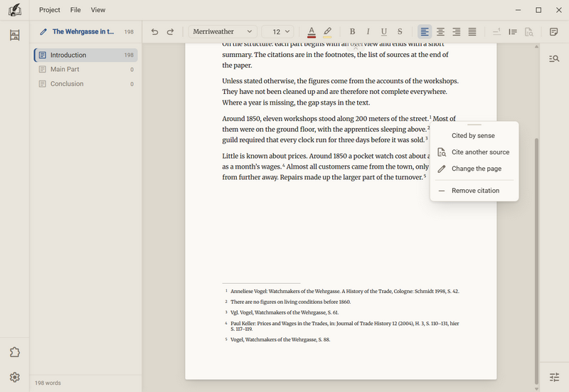Image resolution: width=569 pixels, height=392 pixels.
Task: Click footnote 5 'Vogel, Watchmakers' S. 88
Action: (280, 340)
